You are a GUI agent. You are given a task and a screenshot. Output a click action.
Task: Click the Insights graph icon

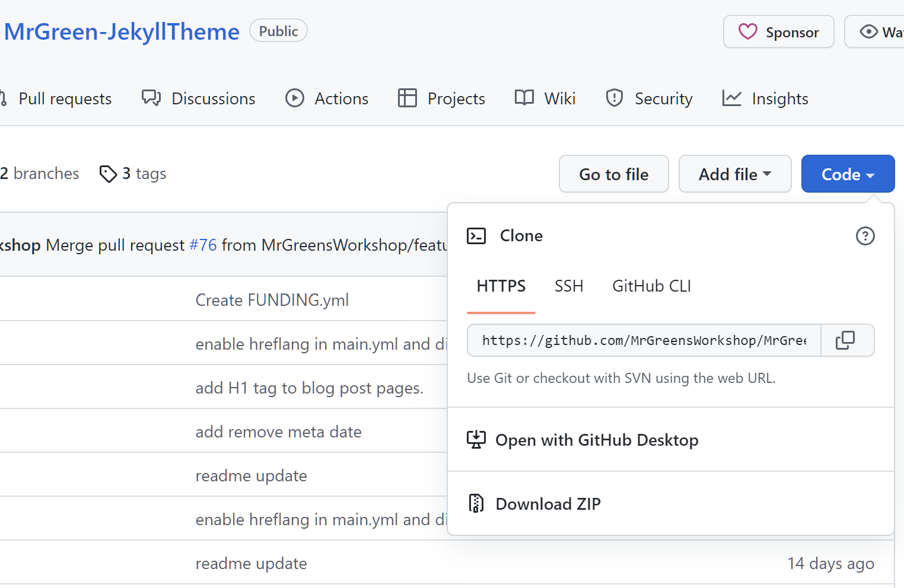pos(732,98)
